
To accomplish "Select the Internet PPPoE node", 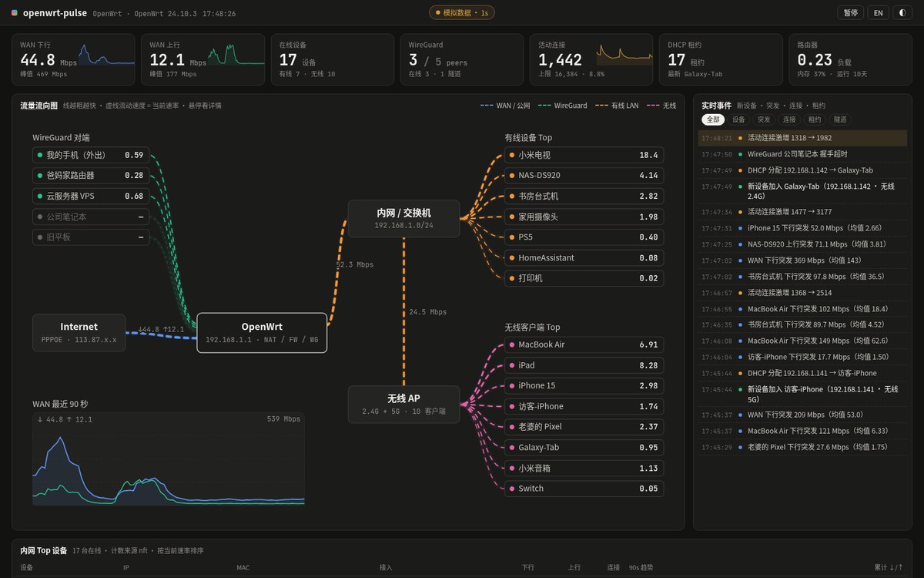I will tap(79, 332).
